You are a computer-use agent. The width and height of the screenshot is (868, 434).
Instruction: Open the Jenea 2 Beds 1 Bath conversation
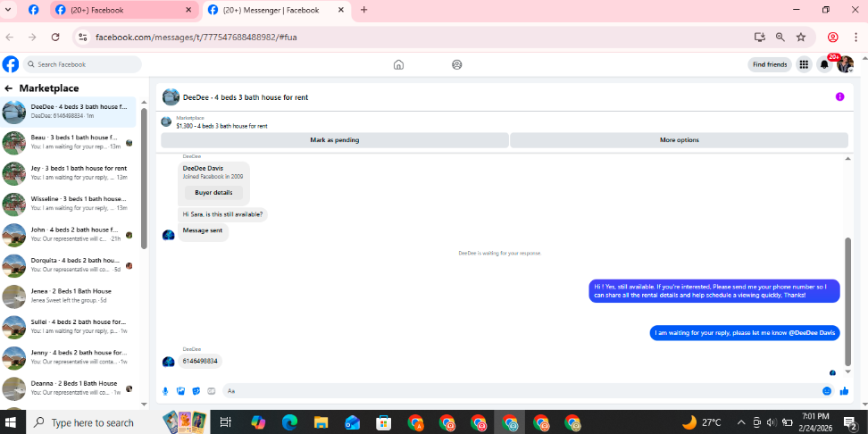tap(68, 296)
